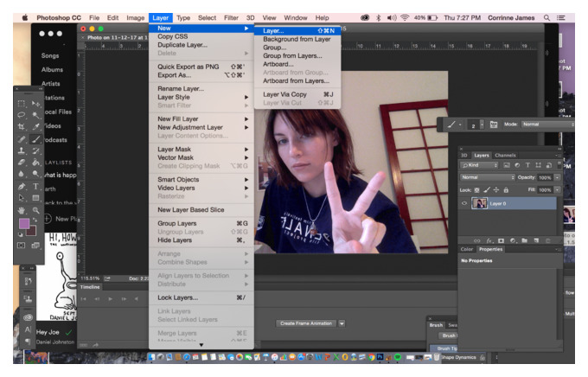Select the Healing Brush tool
The width and height of the screenshot is (588, 377).
(22, 139)
